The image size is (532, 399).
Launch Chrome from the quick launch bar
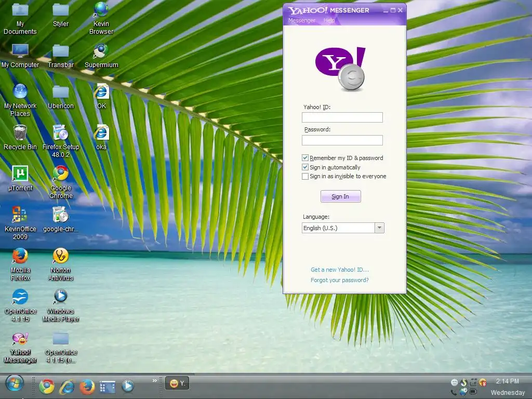pos(47,386)
